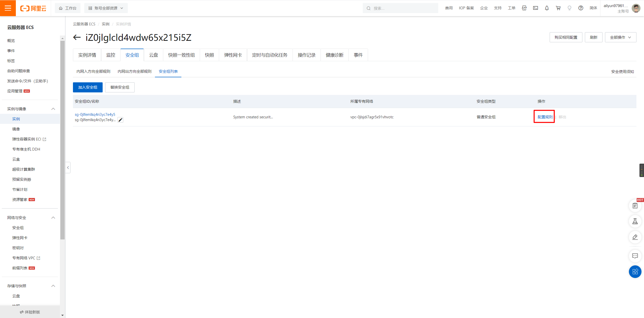This screenshot has height=318, width=644.
Task: Open the 账号全部资源 dropdown
Action: 106,8
